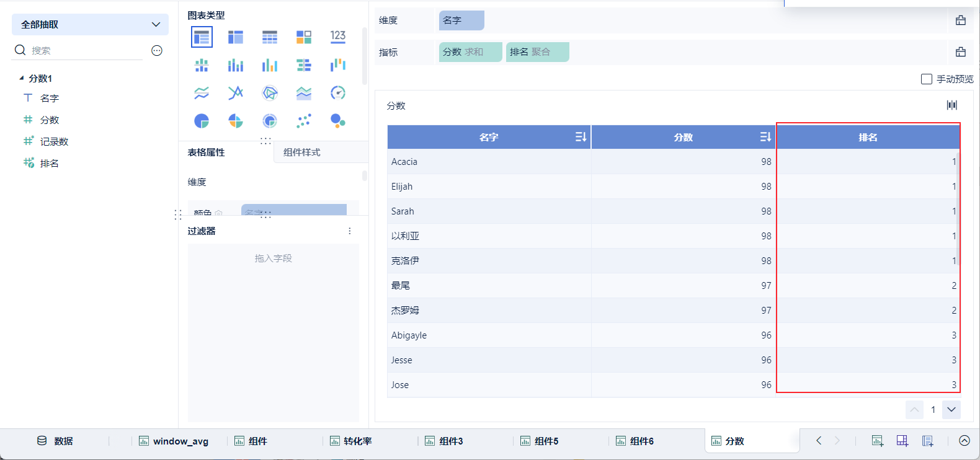This screenshot has width=980, height=460.
Task: Choose the cross table chart type
Action: [236, 37]
